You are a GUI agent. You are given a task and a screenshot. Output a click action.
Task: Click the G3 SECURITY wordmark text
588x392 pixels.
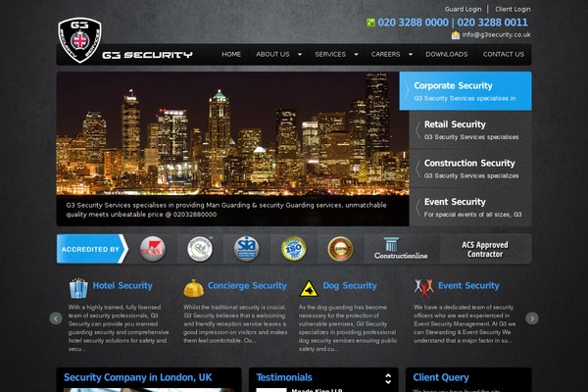(147, 55)
